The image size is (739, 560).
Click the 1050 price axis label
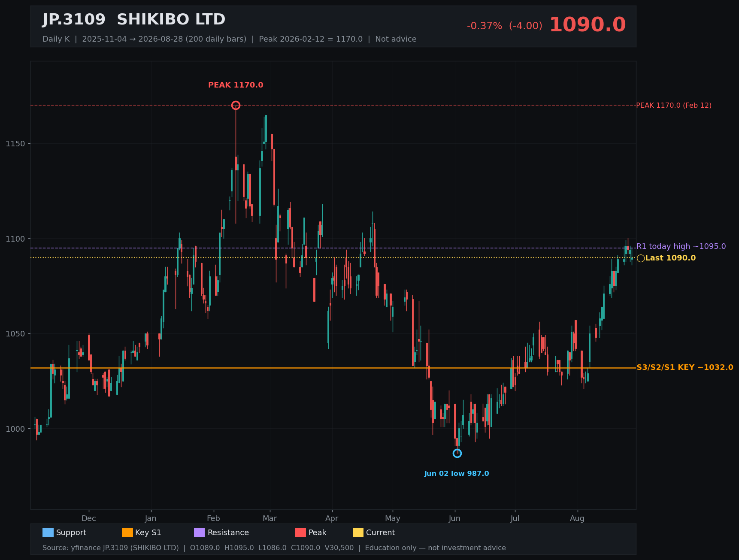(15, 334)
